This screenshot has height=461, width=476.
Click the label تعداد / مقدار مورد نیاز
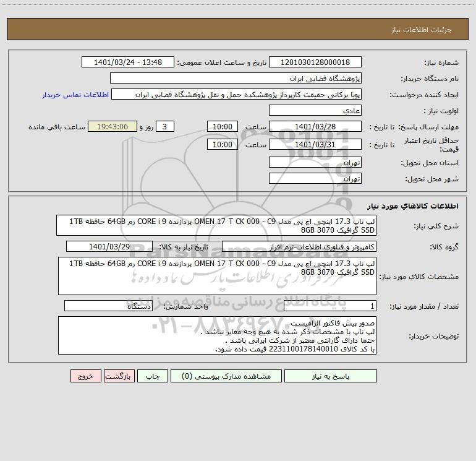(424, 307)
